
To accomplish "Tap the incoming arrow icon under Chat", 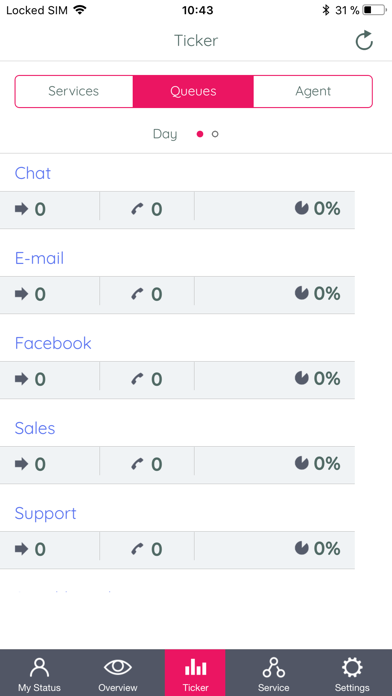I will tap(21, 208).
